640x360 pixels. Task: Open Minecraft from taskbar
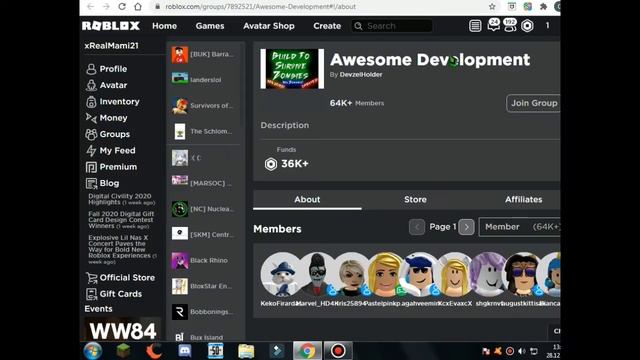[x=123, y=351]
